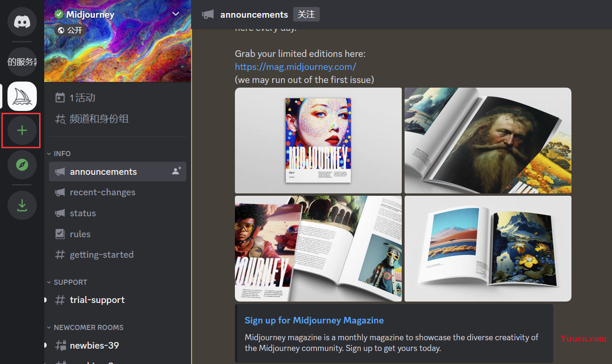
Task: Click the text 'Grab your limited editions here:'
Action: coord(300,54)
